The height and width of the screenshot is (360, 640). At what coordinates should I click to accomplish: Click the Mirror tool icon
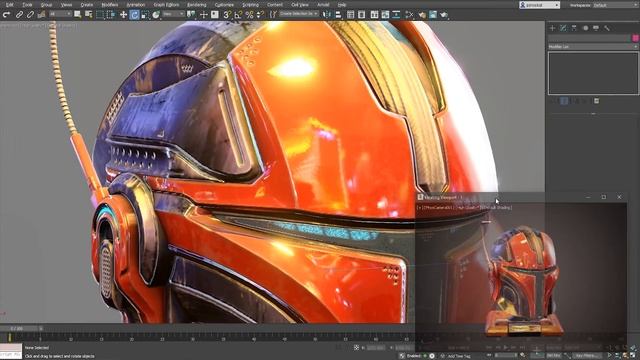pyautogui.click(x=327, y=15)
